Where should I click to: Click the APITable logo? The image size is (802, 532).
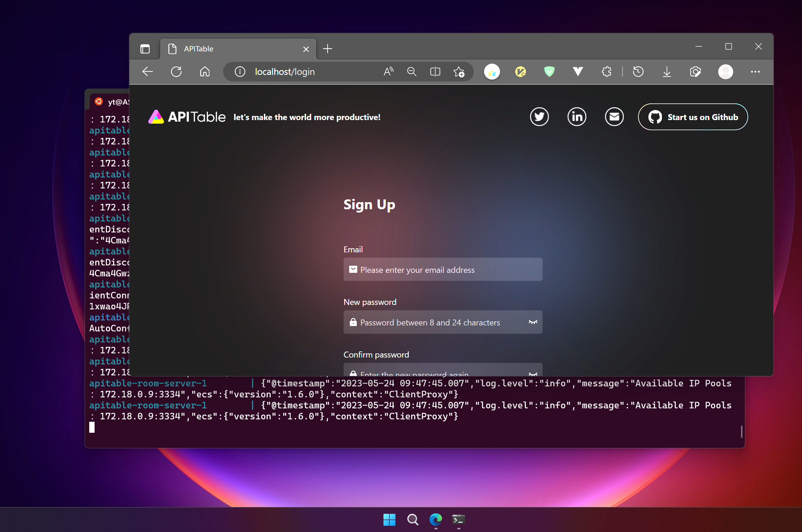pos(187,117)
